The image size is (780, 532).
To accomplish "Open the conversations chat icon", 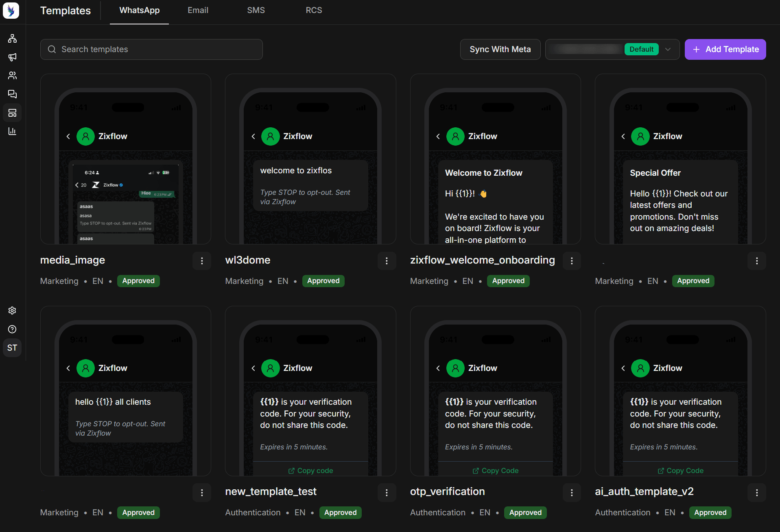I will (x=12, y=94).
